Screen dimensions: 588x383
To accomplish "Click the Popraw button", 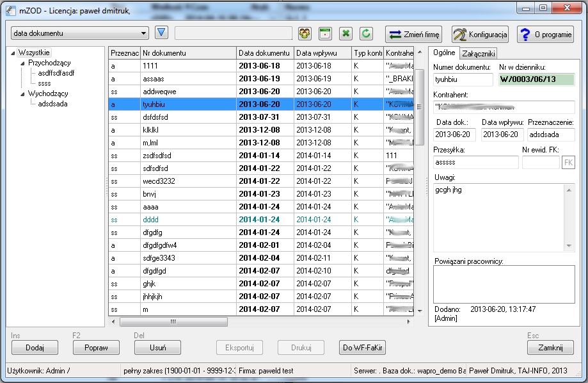I will click(x=97, y=348).
